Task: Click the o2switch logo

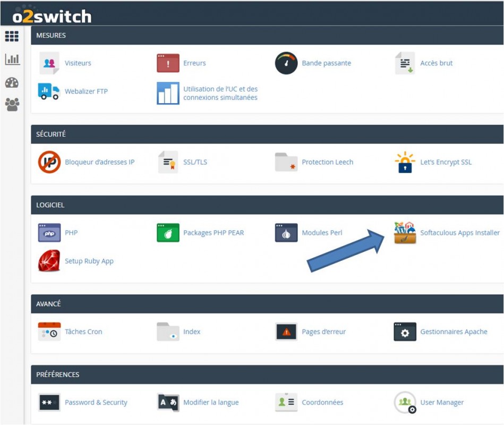Action: (x=52, y=16)
